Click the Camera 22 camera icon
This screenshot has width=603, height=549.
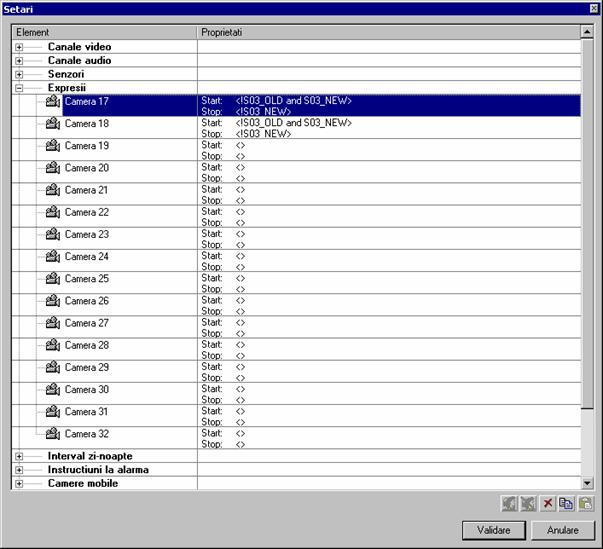coord(53,212)
